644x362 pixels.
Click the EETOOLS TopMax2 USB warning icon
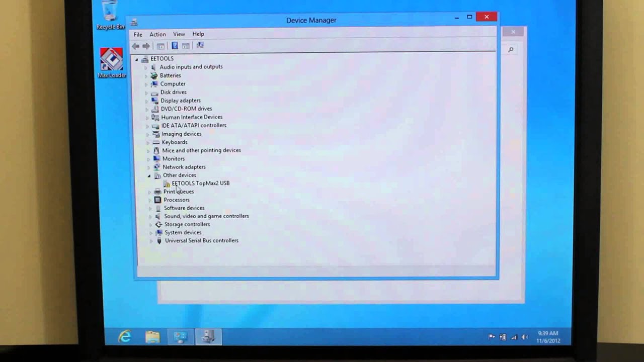pos(167,184)
